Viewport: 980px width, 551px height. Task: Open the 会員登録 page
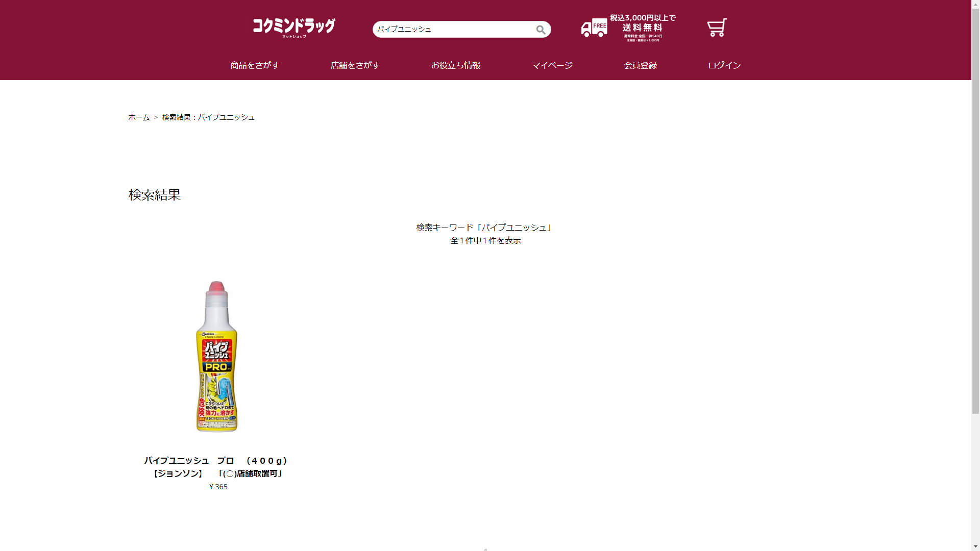click(641, 65)
